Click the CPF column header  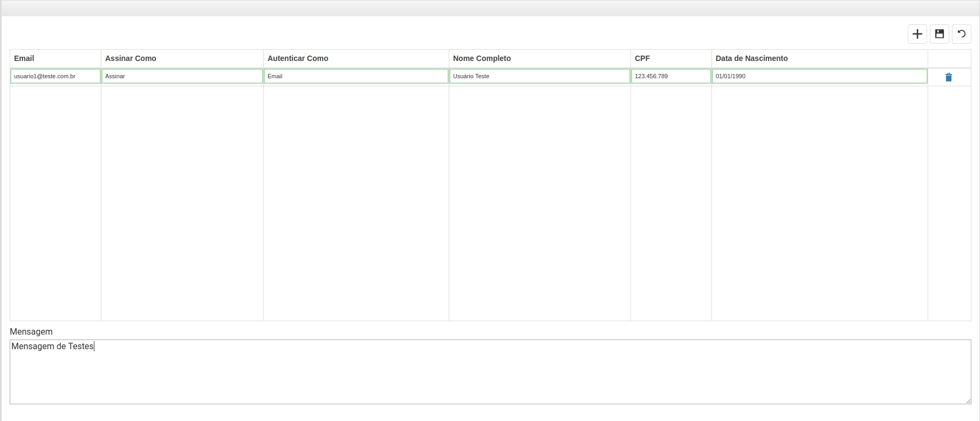pos(642,58)
